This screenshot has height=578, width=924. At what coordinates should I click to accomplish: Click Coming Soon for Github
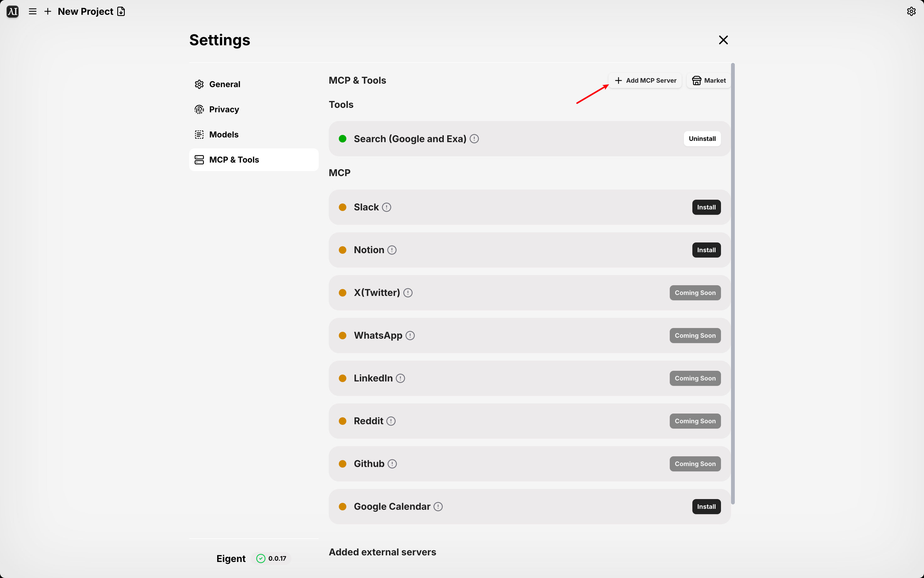point(695,464)
